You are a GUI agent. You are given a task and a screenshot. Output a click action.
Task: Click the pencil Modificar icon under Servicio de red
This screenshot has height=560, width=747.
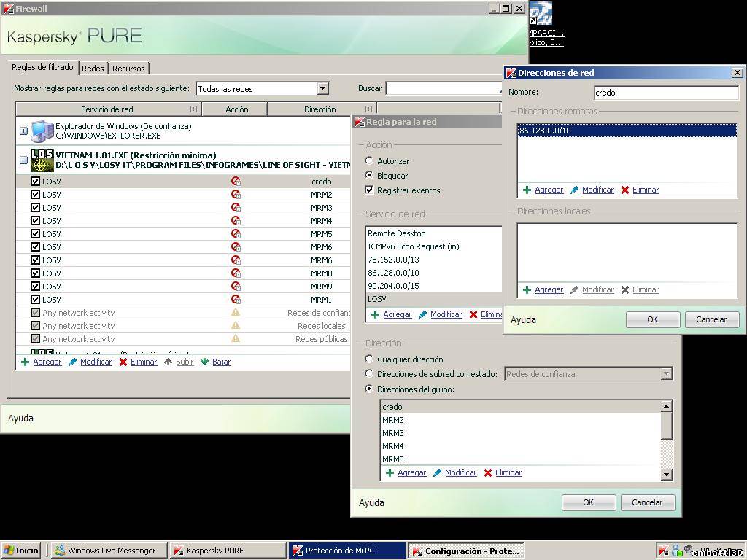(422, 314)
